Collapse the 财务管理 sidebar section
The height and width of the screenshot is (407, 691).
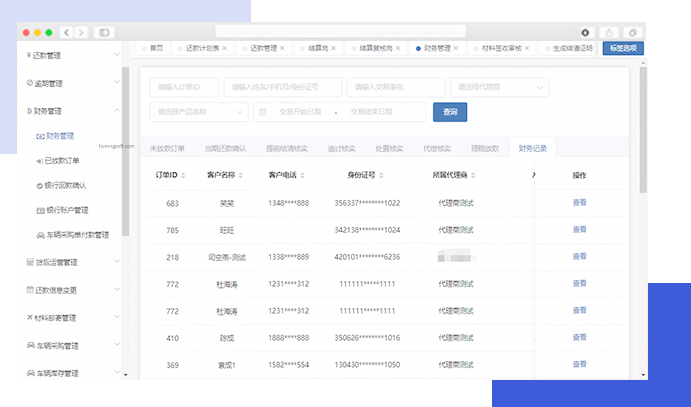[x=117, y=111]
